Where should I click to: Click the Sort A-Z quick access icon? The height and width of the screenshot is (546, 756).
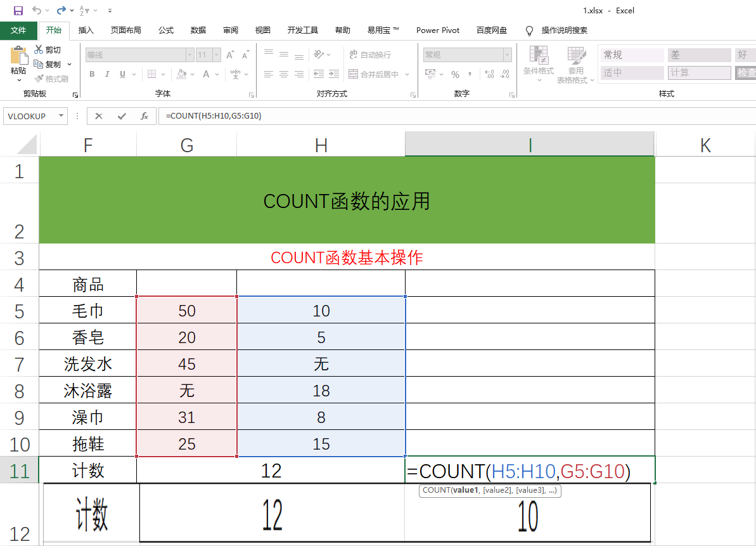[84, 10]
